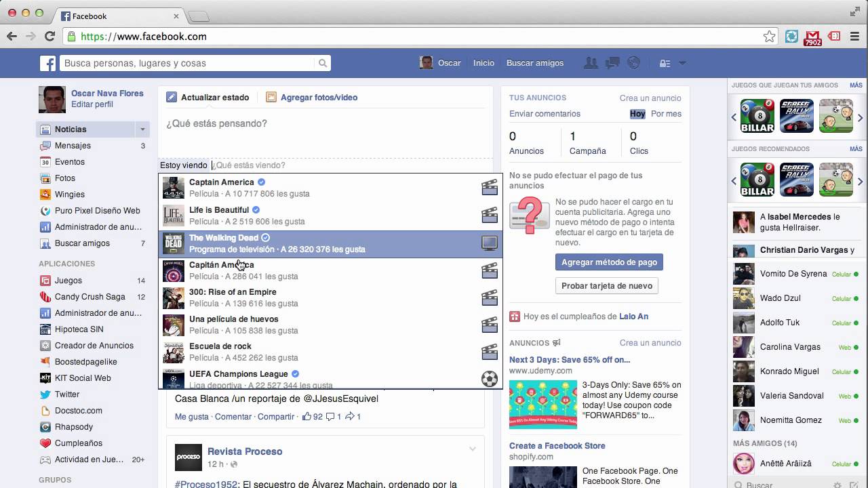The height and width of the screenshot is (488, 868).
Task: Click the search magnifier icon
Action: 323,63
